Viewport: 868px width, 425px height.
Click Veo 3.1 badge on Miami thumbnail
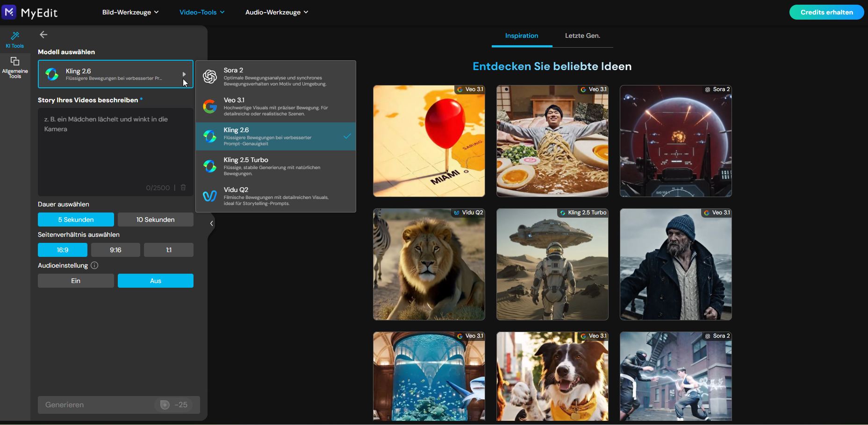(x=470, y=89)
